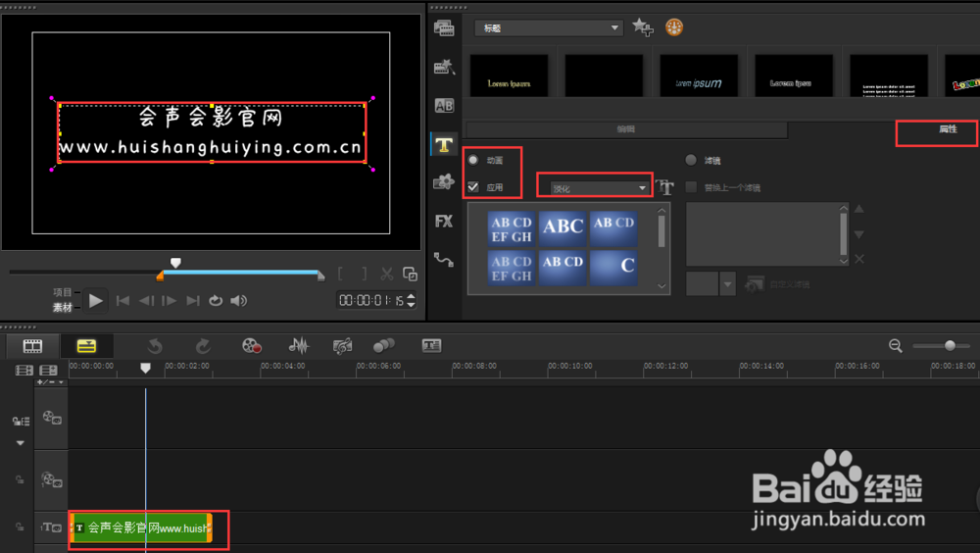Toggle the overlay track lock

pos(20,479)
